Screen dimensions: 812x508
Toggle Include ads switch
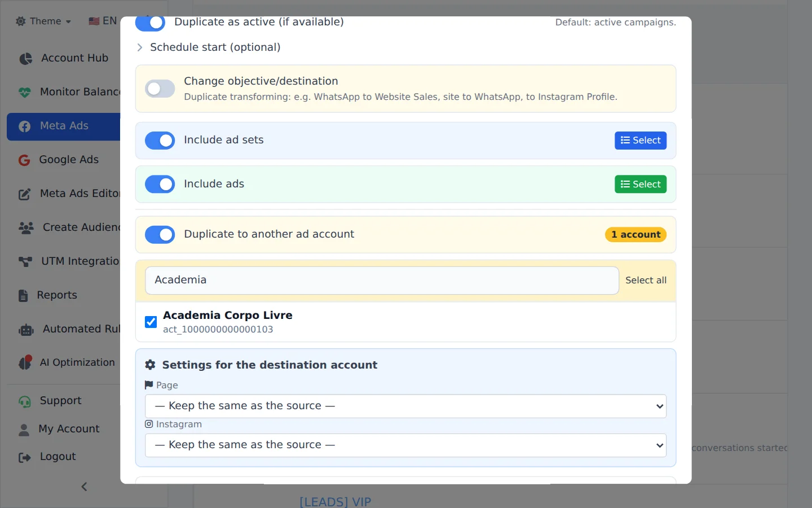(160, 184)
